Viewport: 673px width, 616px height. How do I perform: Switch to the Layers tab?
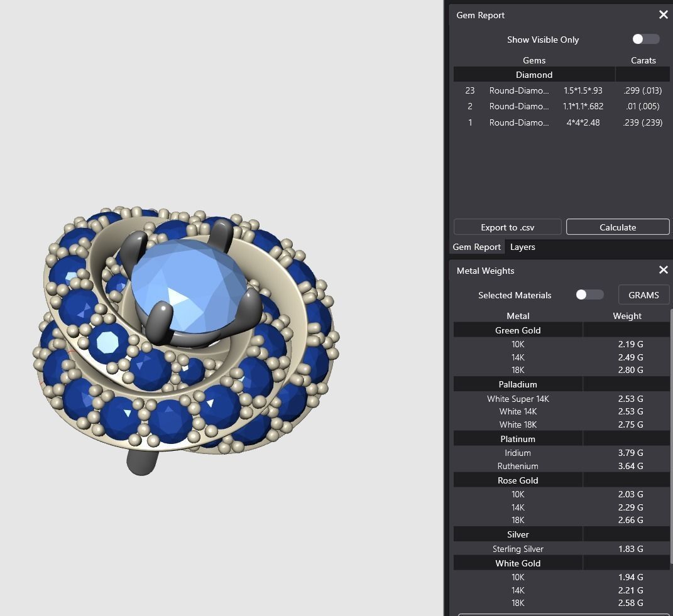click(x=522, y=247)
